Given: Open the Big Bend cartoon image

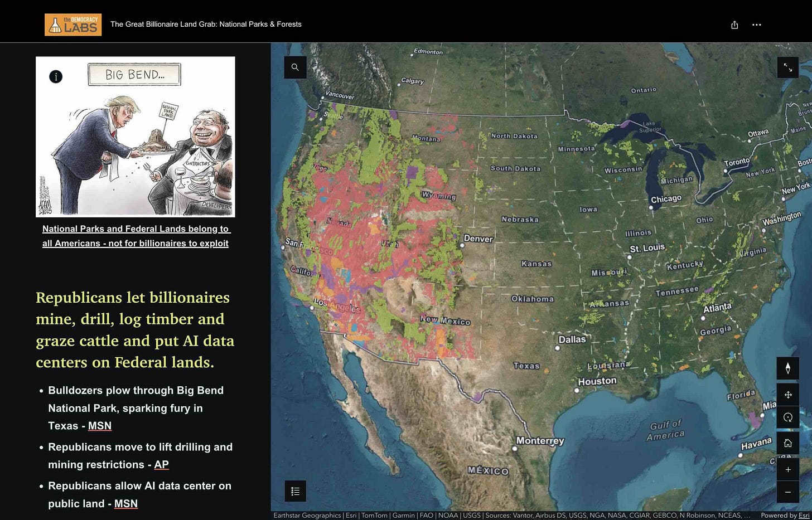Looking at the screenshot, I should click(x=136, y=137).
